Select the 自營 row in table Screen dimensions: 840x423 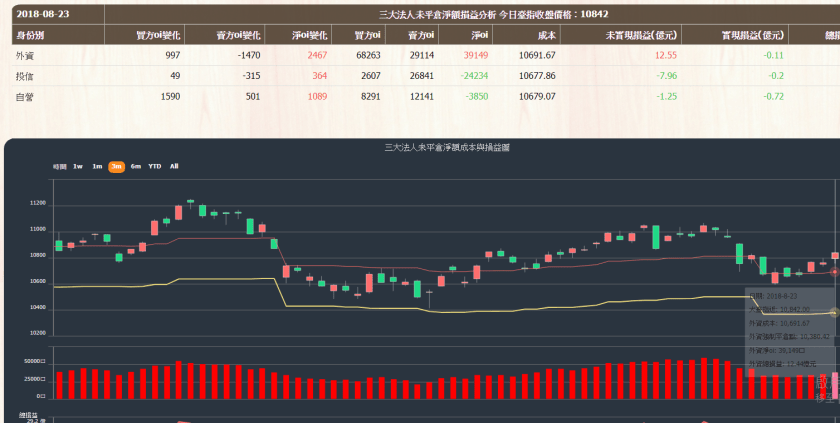point(26,96)
